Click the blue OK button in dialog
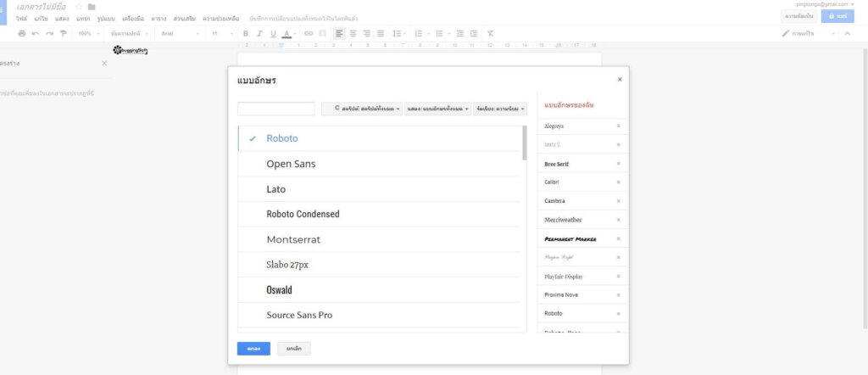868x375 pixels. pos(253,349)
